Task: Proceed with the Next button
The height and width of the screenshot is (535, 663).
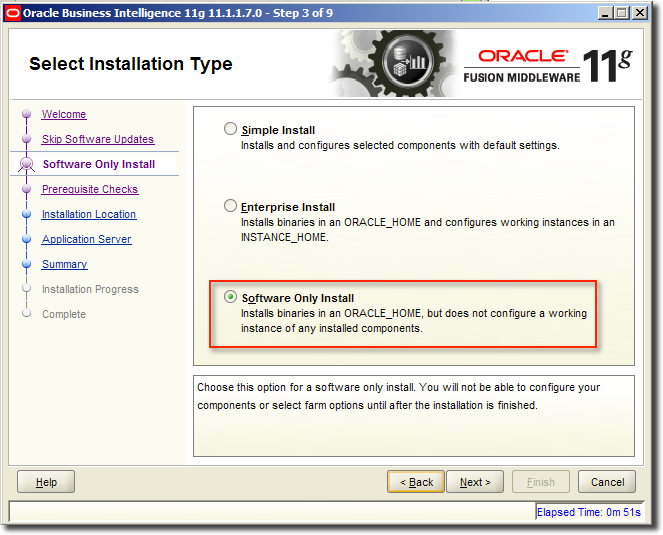Action: pyautogui.click(x=475, y=482)
